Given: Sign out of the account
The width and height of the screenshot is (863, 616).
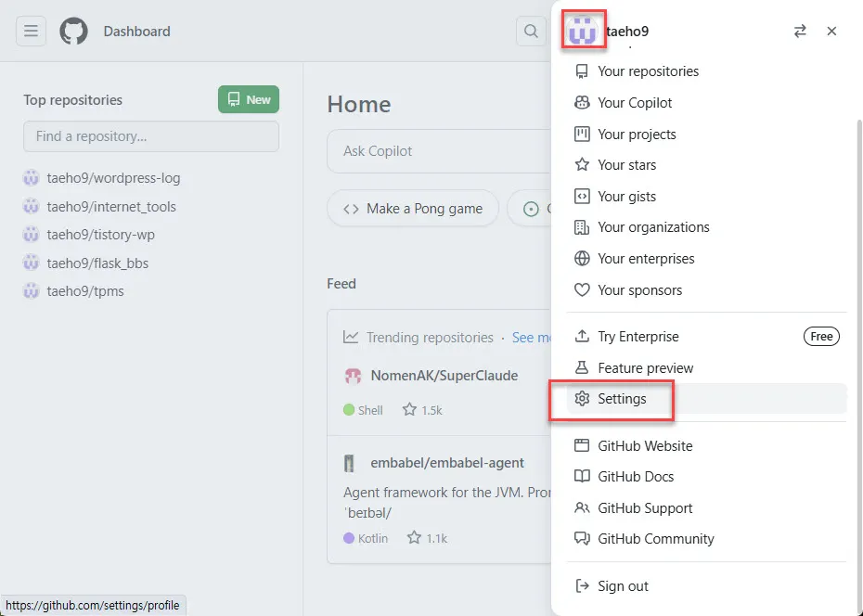Looking at the screenshot, I should click(623, 586).
